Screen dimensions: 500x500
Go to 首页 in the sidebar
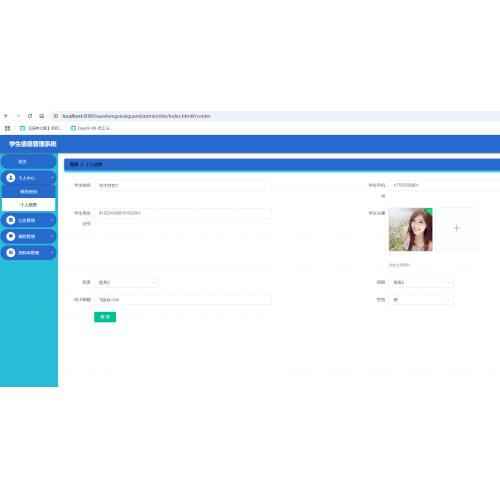29,162
